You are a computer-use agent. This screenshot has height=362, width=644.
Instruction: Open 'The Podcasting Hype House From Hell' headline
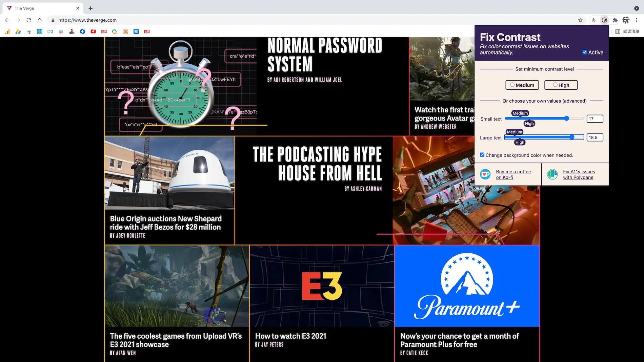pos(317,164)
